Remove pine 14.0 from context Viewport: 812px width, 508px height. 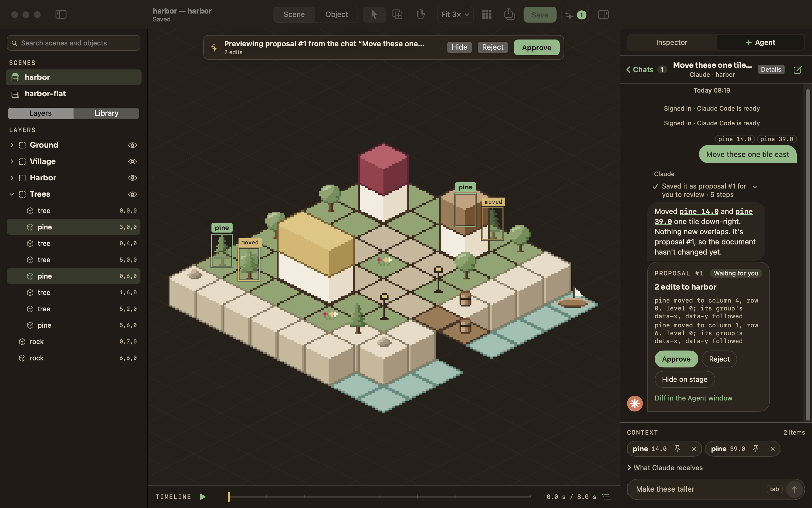click(x=694, y=449)
